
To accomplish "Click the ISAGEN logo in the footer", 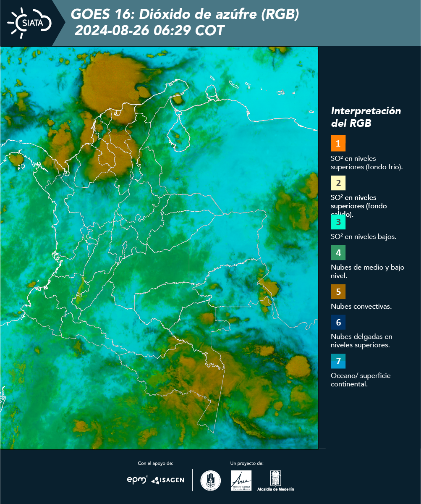I will (167, 480).
